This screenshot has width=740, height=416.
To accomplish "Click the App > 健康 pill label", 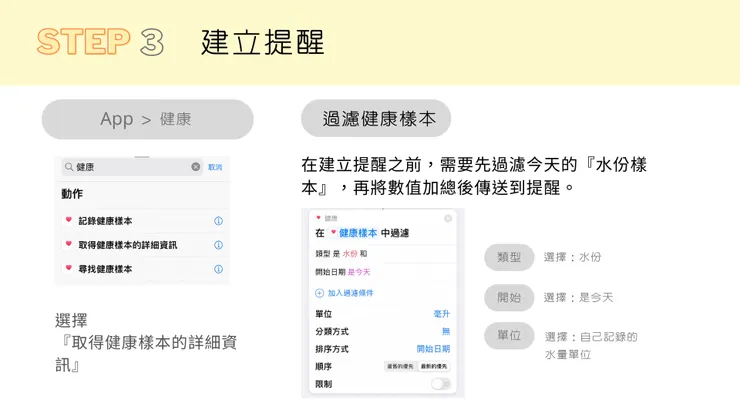I will (x=148, y=119).
